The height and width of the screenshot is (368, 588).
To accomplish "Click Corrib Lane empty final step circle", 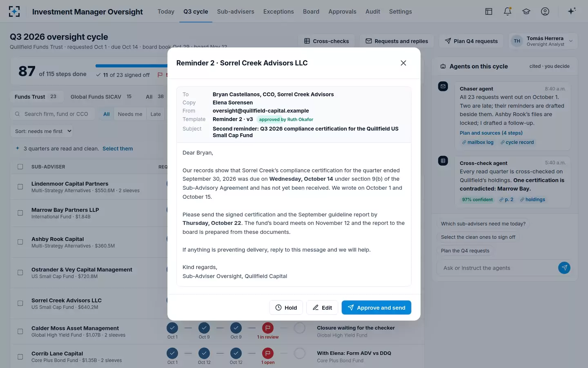I will pos(300,353).
